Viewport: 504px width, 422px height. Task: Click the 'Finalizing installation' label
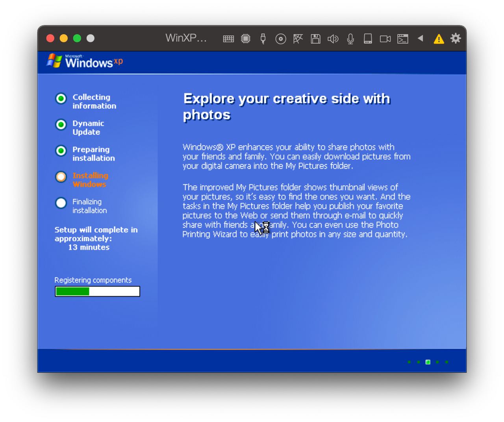point(89,206)
